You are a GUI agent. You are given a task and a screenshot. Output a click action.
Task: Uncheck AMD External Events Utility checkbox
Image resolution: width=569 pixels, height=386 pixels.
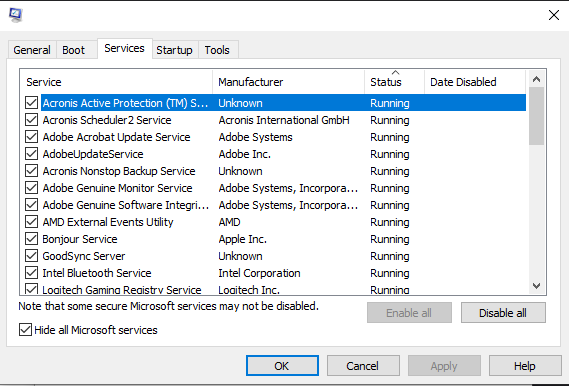pos(32,222)
